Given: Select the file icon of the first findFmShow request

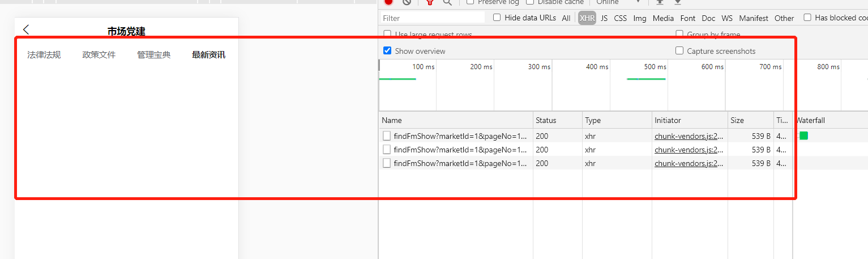Looking at the screenshot, I should pos(387,136).
